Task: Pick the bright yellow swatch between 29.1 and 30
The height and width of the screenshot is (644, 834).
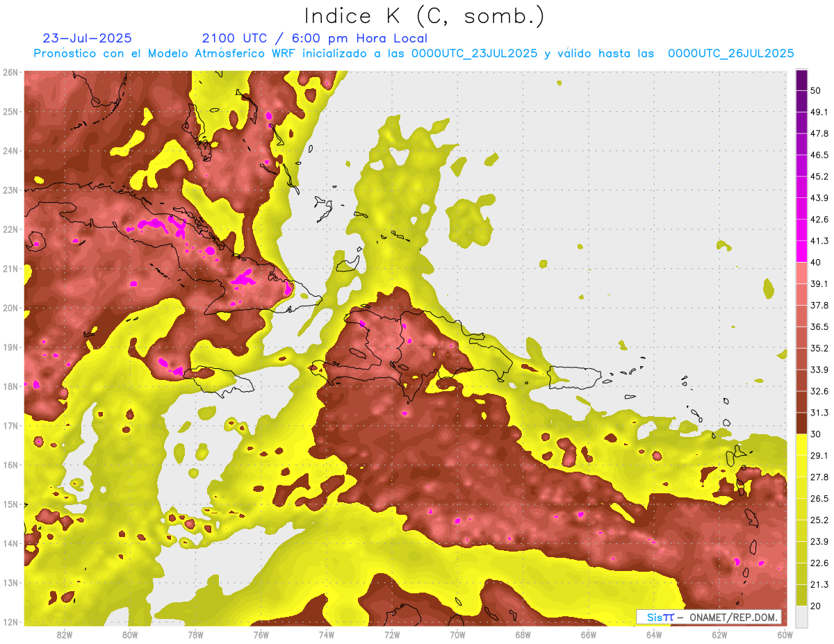Action: pos(801,445)
